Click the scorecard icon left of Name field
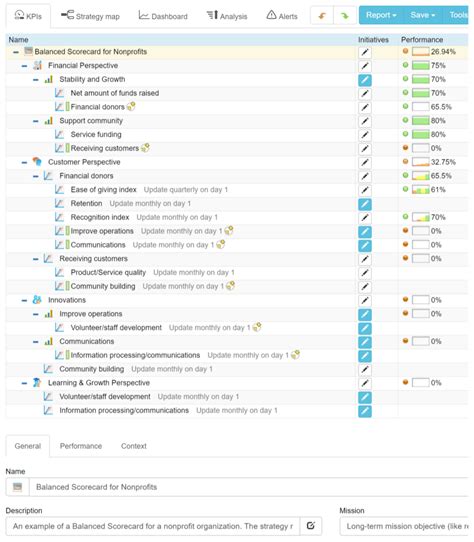The width and height of the screenshot is (474, 542). (17, 487)
